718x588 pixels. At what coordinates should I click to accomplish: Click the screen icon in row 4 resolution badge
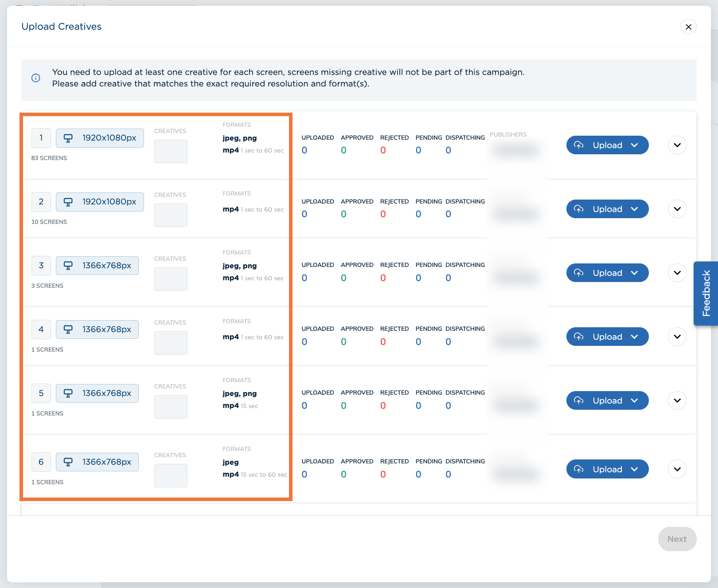(68, 329)
